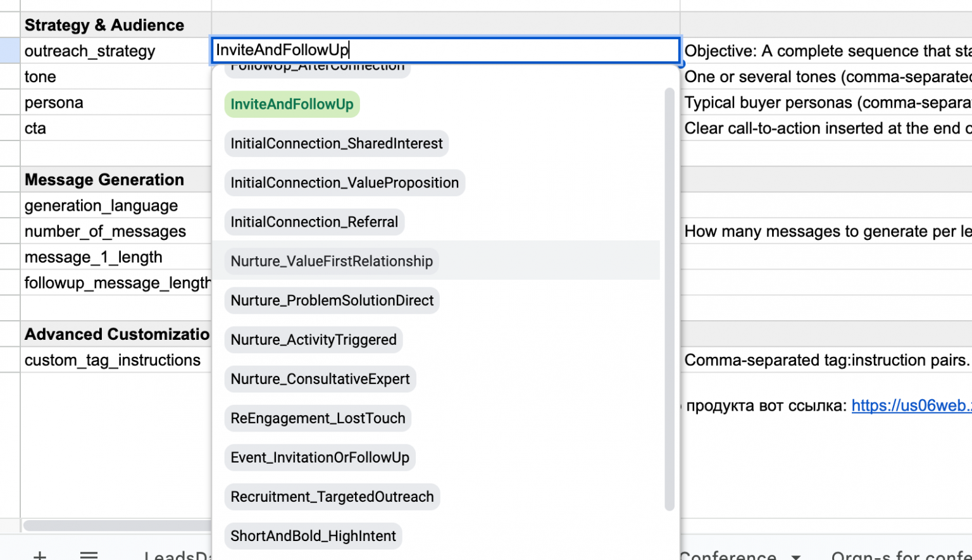
Task: Open the Conference sheet tab dropdown arrow
Action: tap(797, 555)
